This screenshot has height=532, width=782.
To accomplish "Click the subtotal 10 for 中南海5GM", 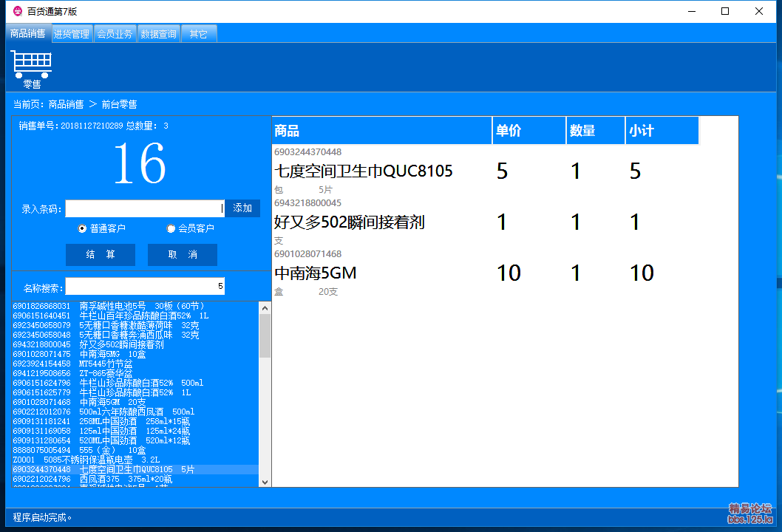I will 642,273.
